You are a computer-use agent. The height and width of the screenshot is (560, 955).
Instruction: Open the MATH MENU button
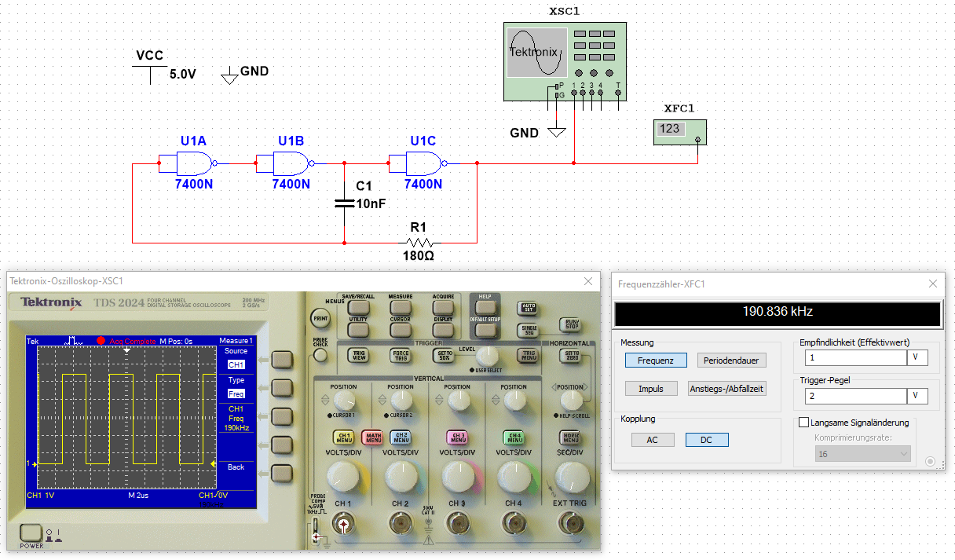coord(371,437)
